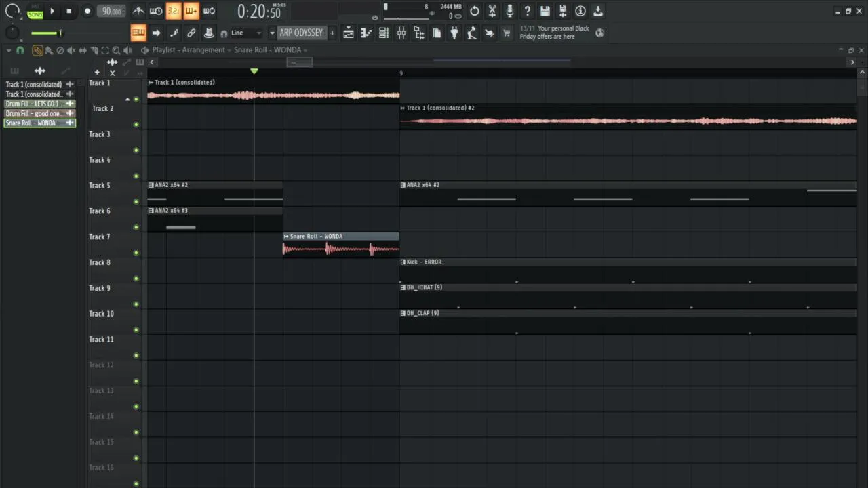This screenshot has width=868, height=488.
Task: Toggle the metronome icon
Action: [138, 11]
